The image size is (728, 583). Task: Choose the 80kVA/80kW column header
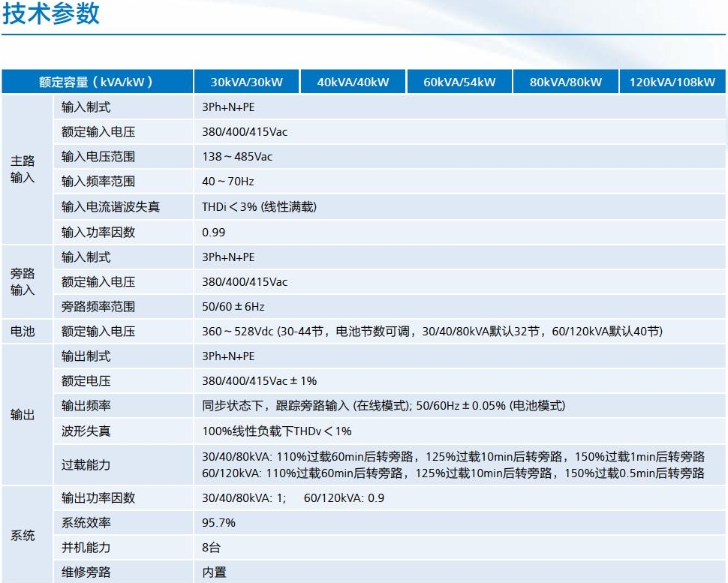pyautogui.click(x=565, y=82)
